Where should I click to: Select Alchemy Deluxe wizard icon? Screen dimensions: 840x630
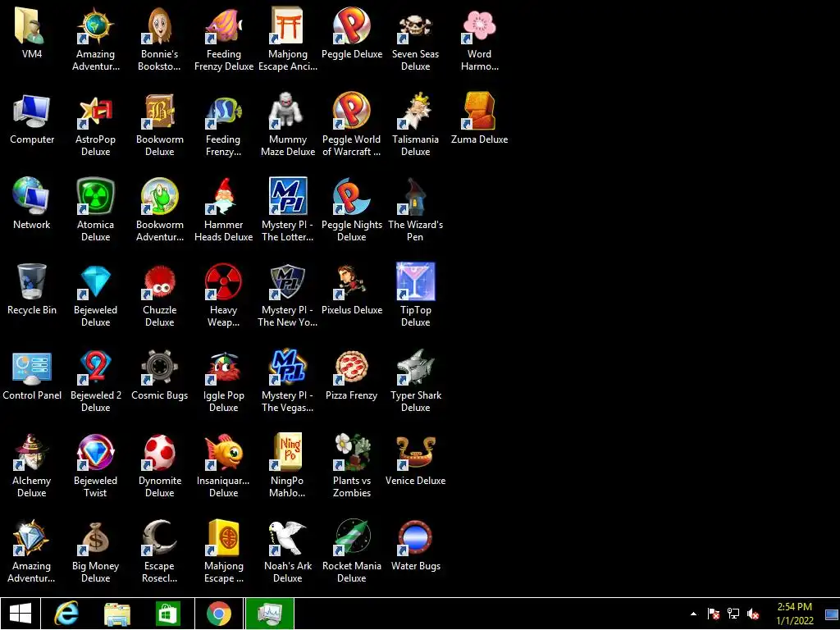point(31,452)
